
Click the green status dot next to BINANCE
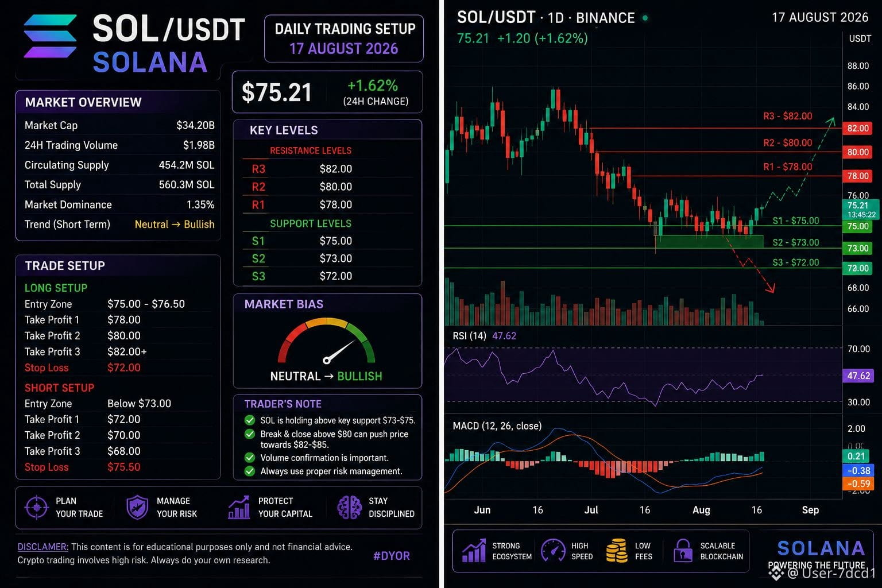tap(645, 18)
